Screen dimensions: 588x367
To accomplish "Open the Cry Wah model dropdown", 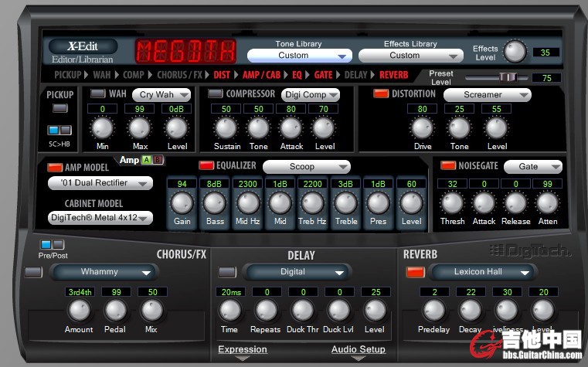I will coord(161,95).
